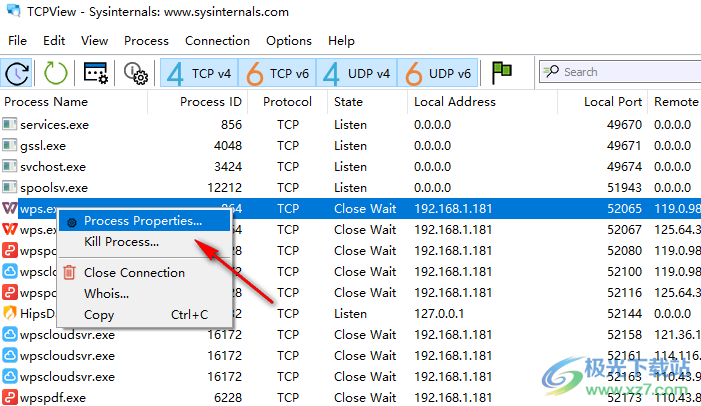Select Copy in context menu
701x406 pixels.
click(144, 315)
